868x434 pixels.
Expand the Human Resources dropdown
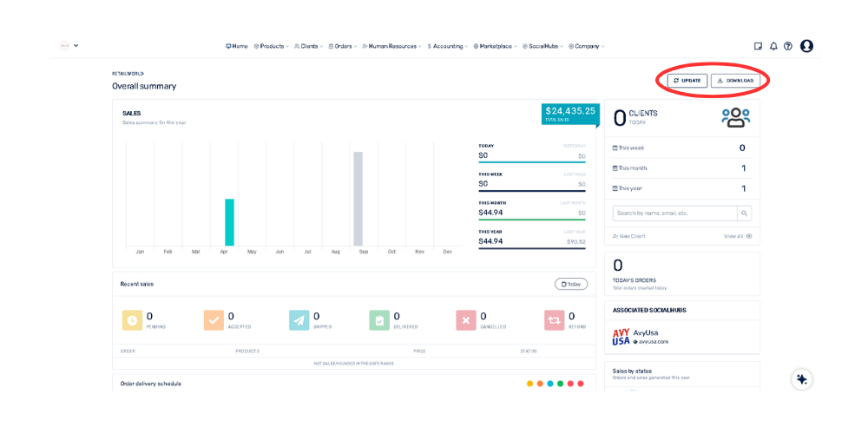click(x=391, y=46)
